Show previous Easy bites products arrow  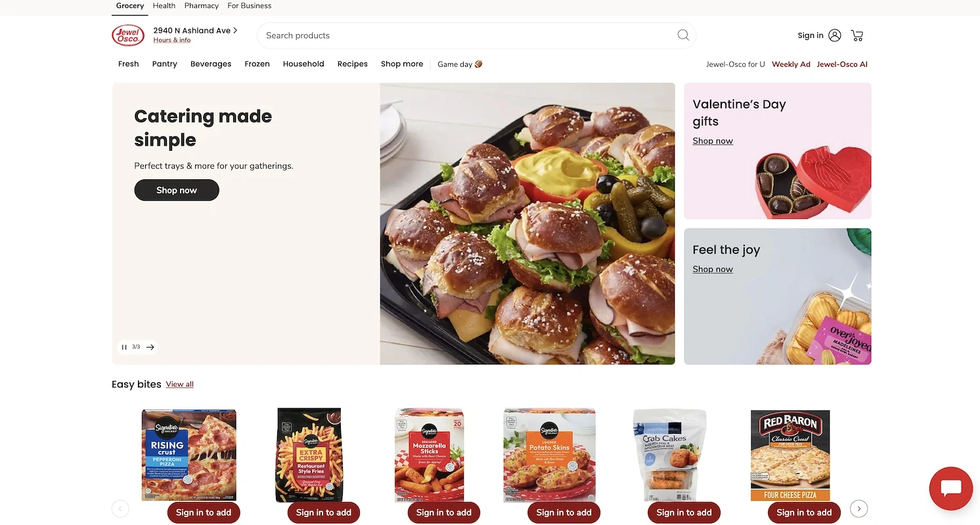120,509
